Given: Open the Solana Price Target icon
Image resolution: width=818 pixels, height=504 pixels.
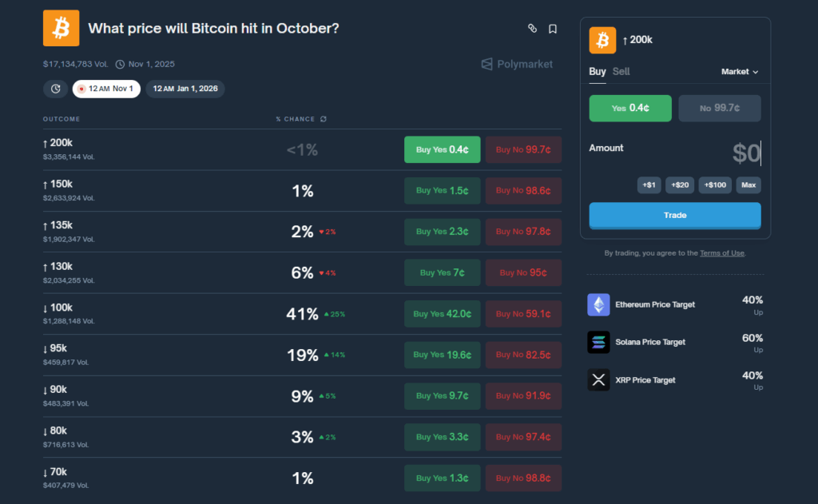Looking at the screenshot, I should click(x=598, y=342).
